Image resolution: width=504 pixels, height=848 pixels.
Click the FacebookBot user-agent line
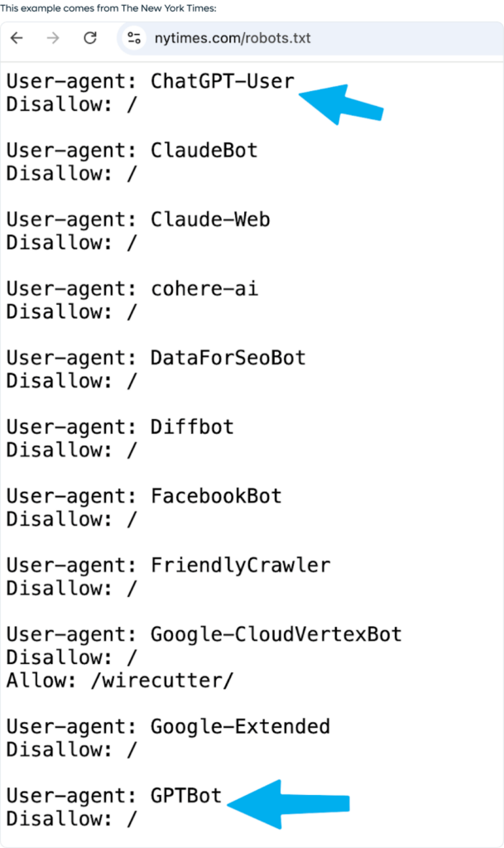coord(144,496)
